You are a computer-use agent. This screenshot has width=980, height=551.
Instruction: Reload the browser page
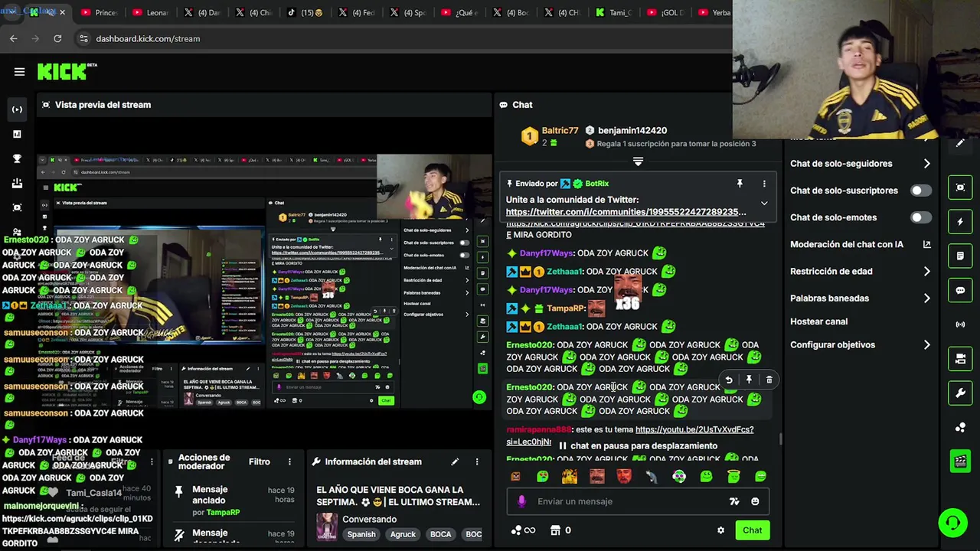(x=57, y=38)
